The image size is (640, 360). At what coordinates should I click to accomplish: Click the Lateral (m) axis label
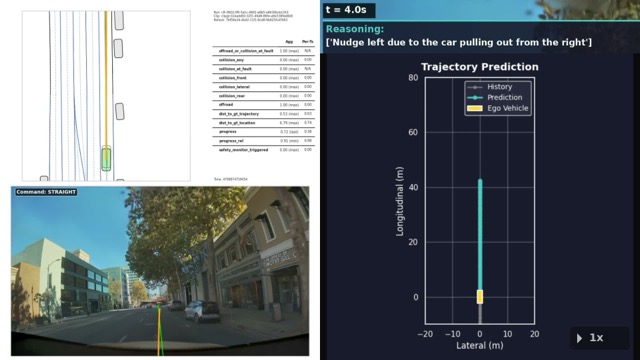480,346
